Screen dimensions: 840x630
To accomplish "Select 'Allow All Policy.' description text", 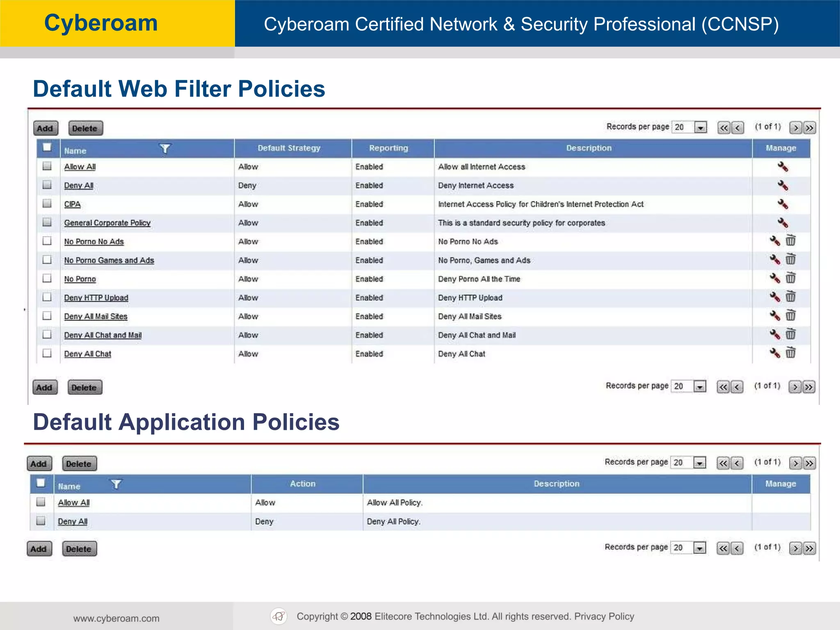I will 395,502.
